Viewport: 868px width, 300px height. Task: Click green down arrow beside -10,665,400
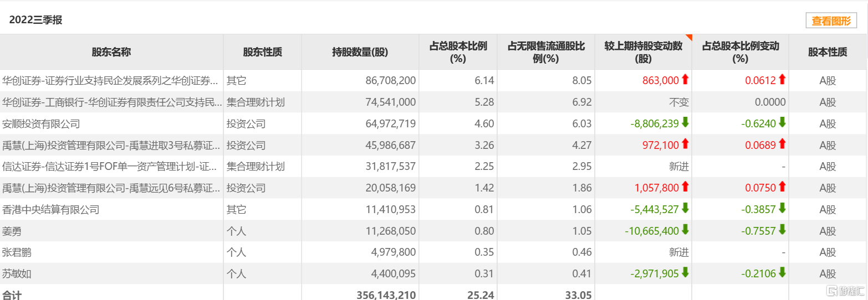click(685, 230)
